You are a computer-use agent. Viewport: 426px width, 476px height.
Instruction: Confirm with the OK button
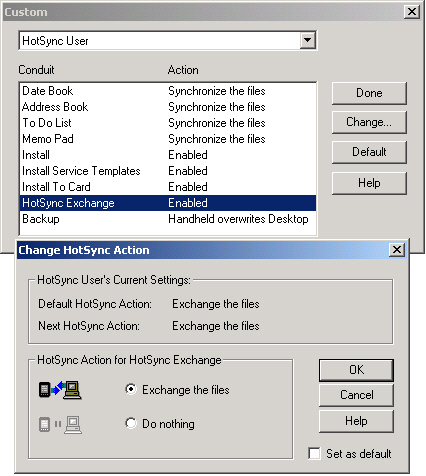coord(356,370)
